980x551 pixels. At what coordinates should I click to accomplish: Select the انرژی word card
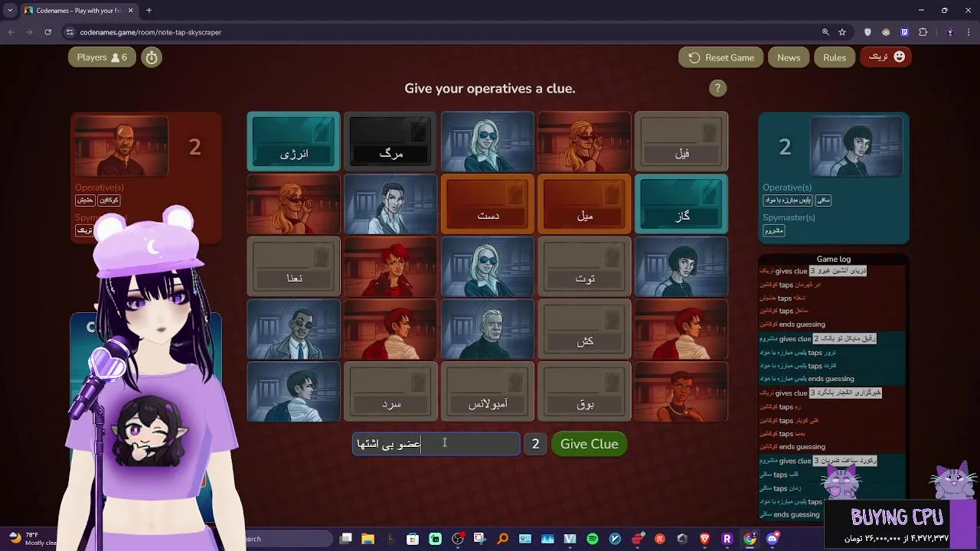293,142
